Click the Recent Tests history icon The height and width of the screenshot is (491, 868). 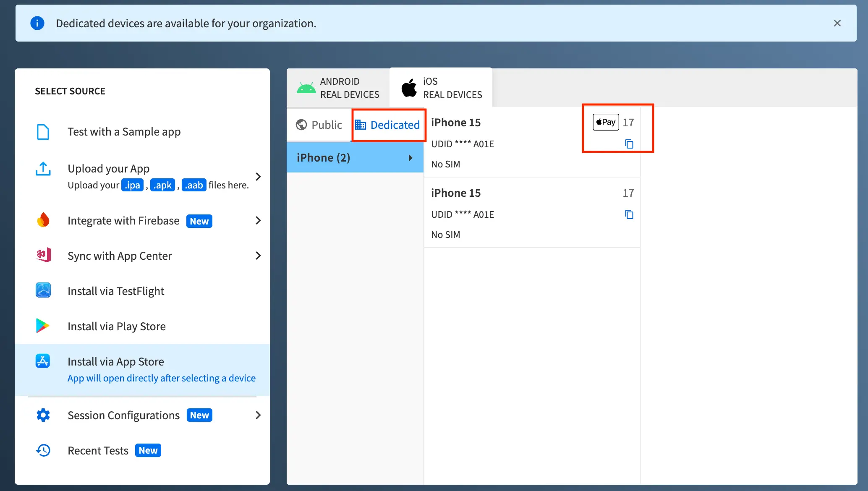(x=43, y=450)
